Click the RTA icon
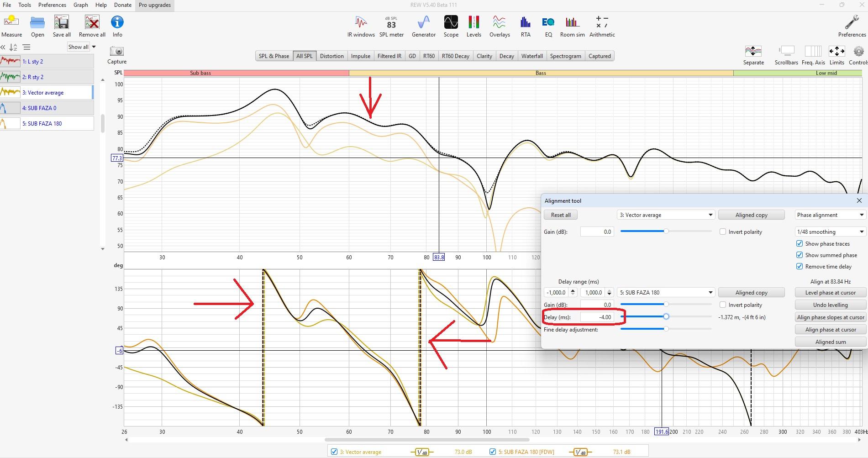 coord(525,26)
